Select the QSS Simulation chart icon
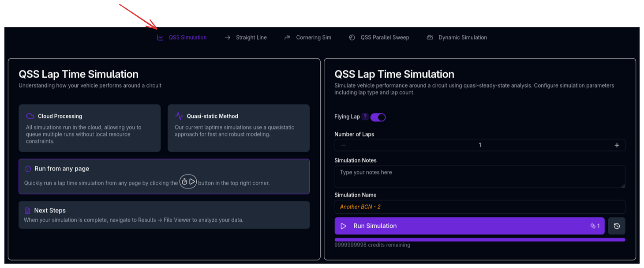This screenshot has width=644, height=268. pos(160,38)
